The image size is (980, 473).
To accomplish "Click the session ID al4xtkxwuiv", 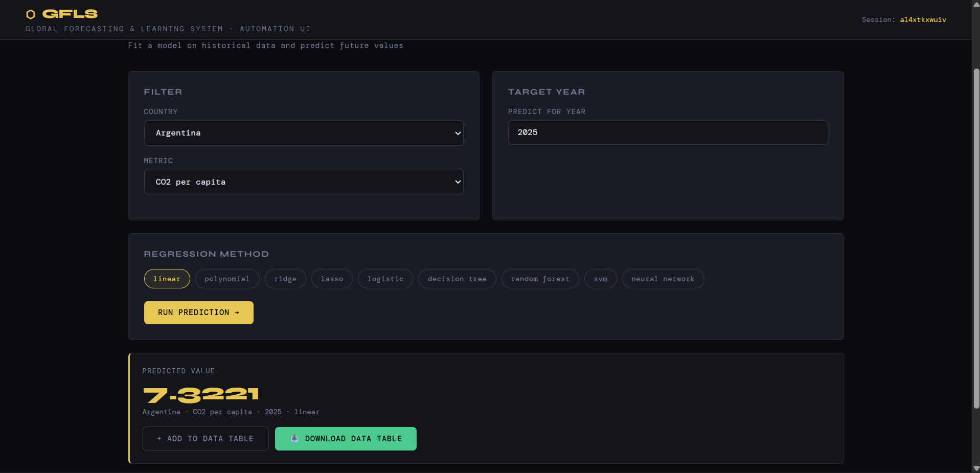I will point(923,19).
